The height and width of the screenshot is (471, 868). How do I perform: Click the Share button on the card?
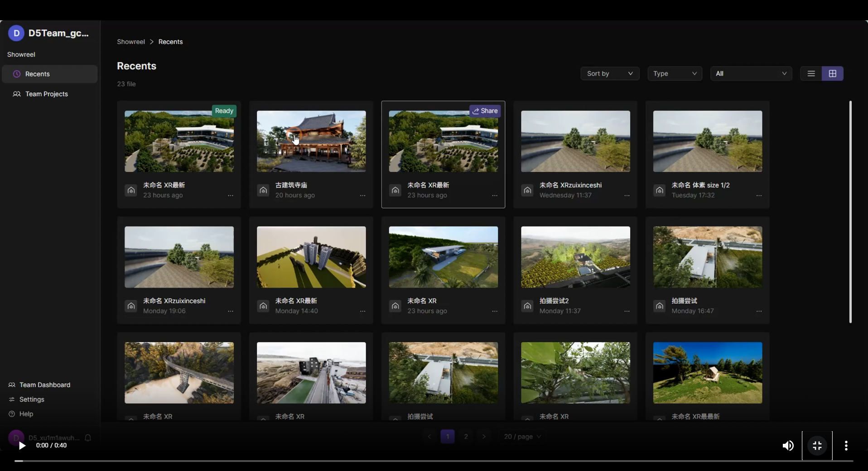coord(485,111)
